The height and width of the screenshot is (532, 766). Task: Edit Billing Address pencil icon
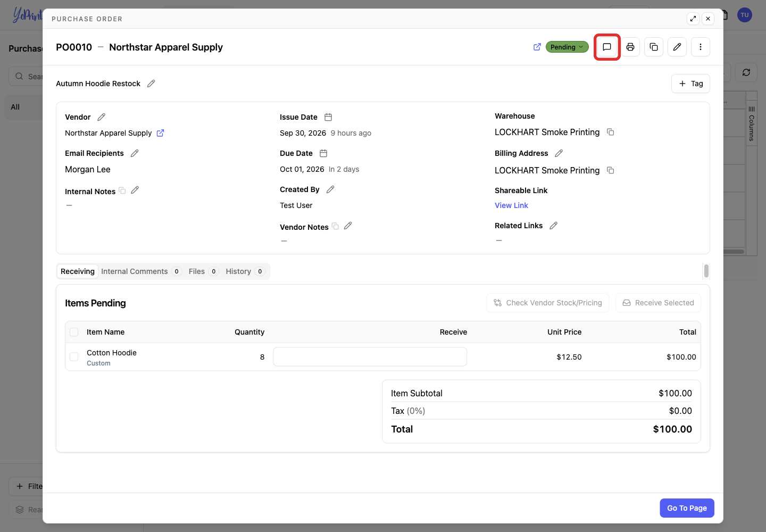(559, 153)
